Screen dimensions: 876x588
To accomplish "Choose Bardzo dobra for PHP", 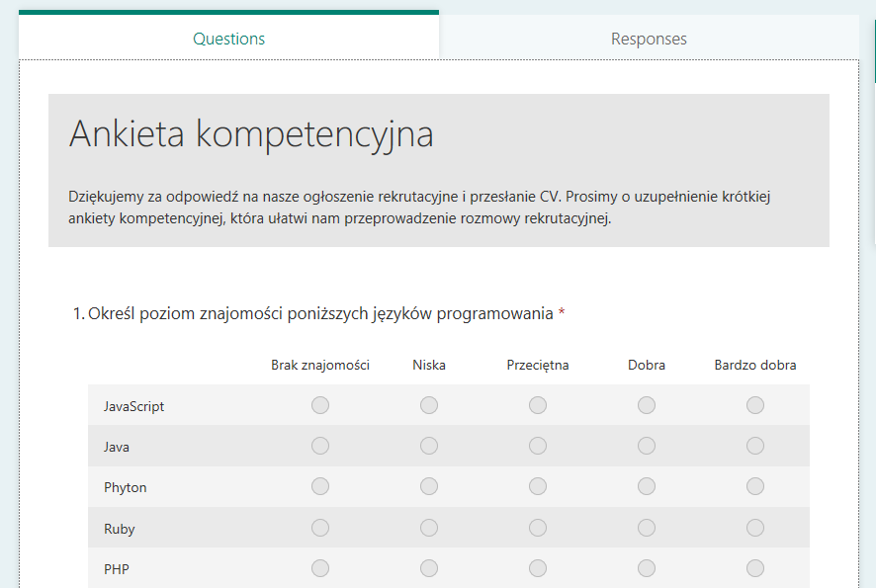I will tap(755, 568).
